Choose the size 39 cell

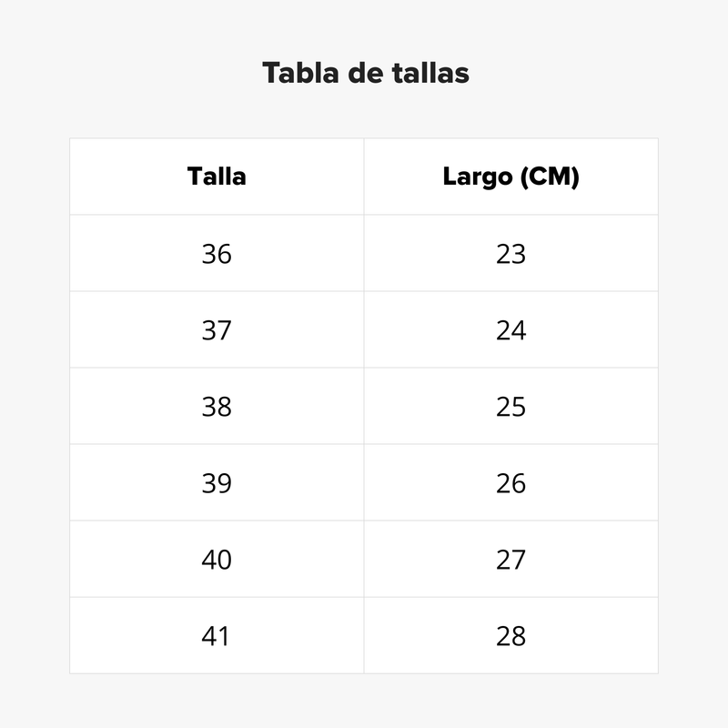217,483
